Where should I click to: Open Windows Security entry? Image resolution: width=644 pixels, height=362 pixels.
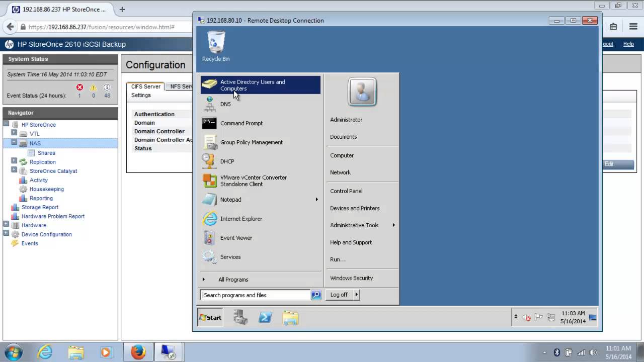click(351, 278)
